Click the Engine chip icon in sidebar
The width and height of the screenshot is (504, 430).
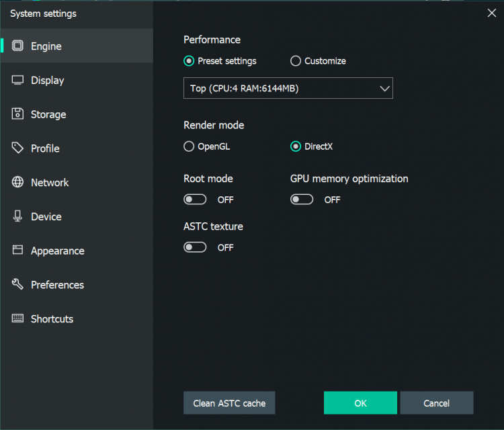(18, 46)
